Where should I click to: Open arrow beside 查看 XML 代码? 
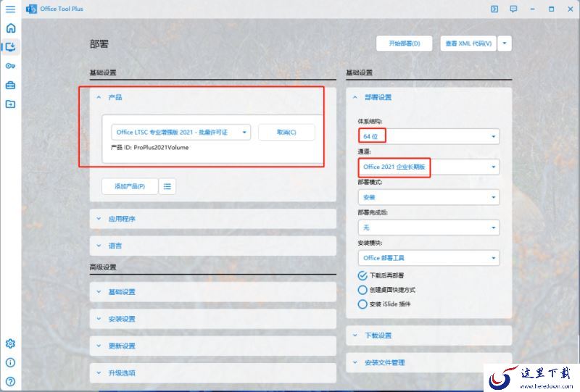[505, 43]
